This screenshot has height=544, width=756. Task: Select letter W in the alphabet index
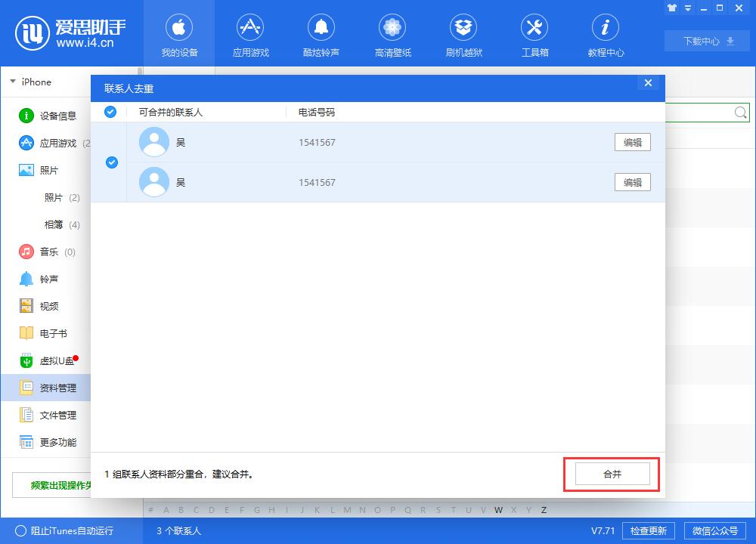(x=498, y=510)
